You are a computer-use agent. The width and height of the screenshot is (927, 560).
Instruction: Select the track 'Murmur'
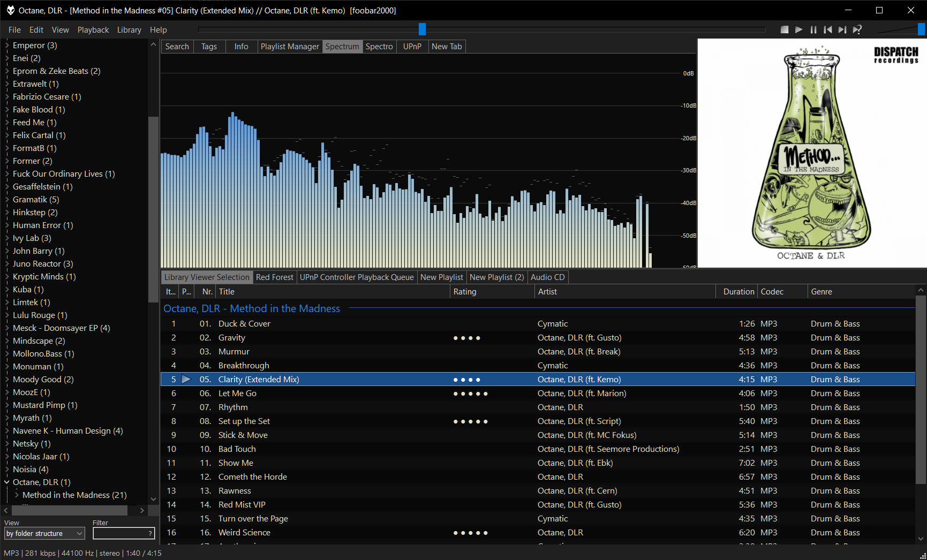[538, 352]
